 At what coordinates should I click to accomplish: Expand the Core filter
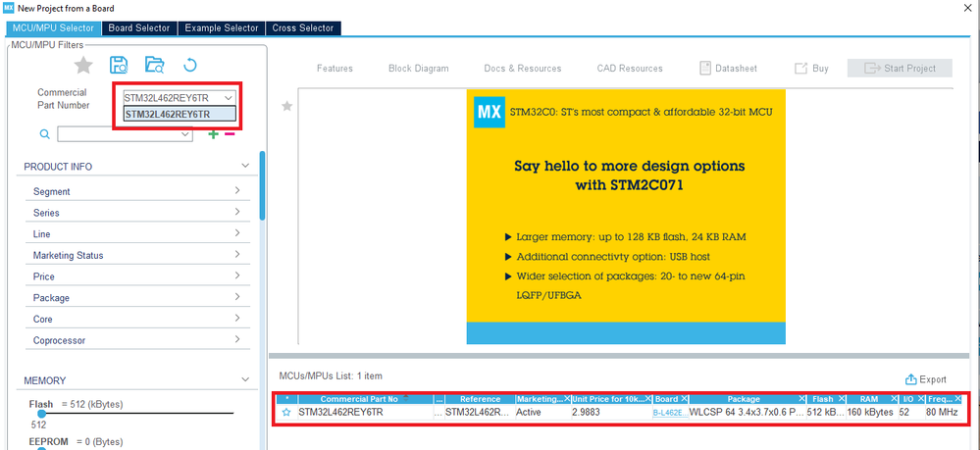tap(237, 318)
